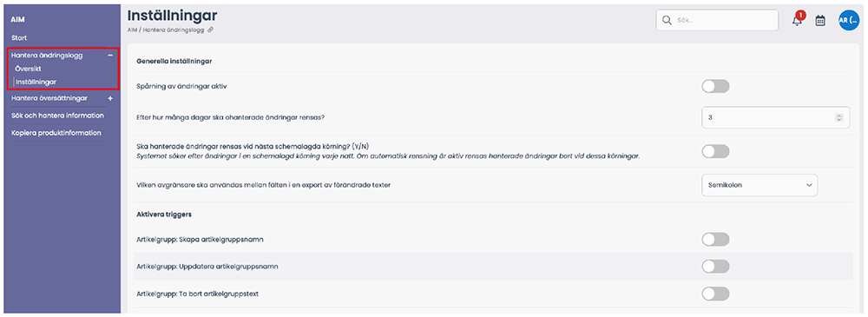Open the Semikolon delimiter dropdown
This screenshot has height=317, width=868.
pos(759,185)
